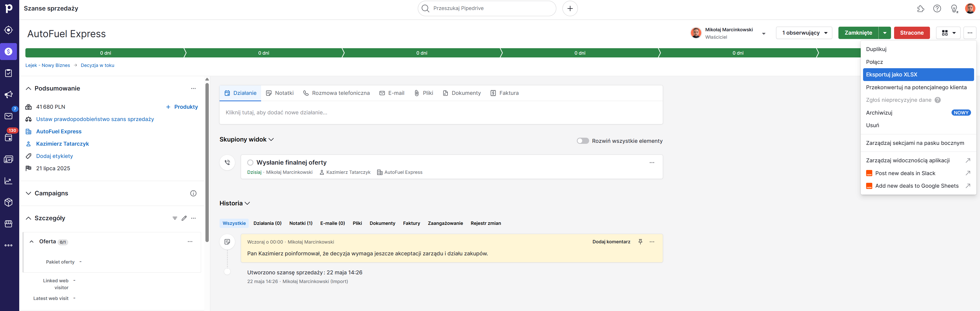
Task: Click Dodaj komentarz on the note
Action: click(x=611, y=242)
